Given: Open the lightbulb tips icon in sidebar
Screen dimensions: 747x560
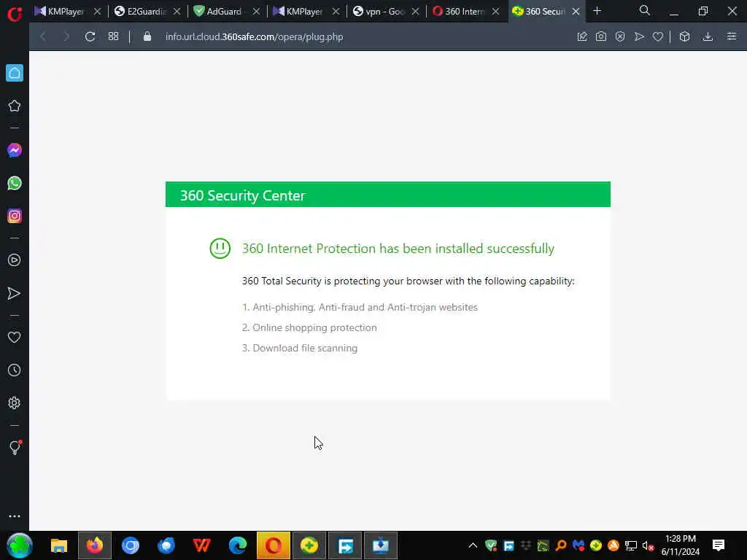Looking at the screenshot, I should tap(15, 447).
